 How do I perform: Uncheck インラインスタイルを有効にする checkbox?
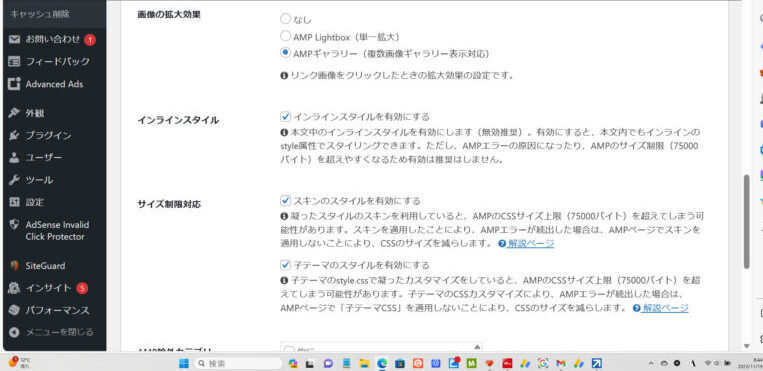[x=285, y=116]
